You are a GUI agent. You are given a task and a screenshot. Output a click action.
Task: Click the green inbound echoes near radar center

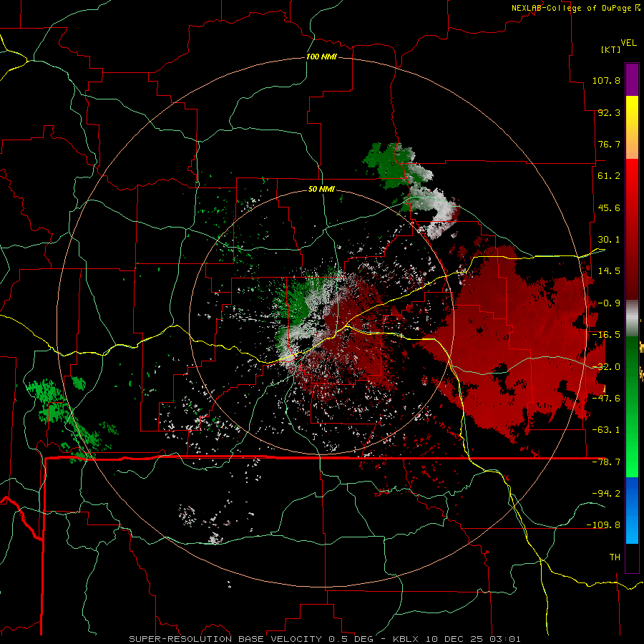(298, 302)
